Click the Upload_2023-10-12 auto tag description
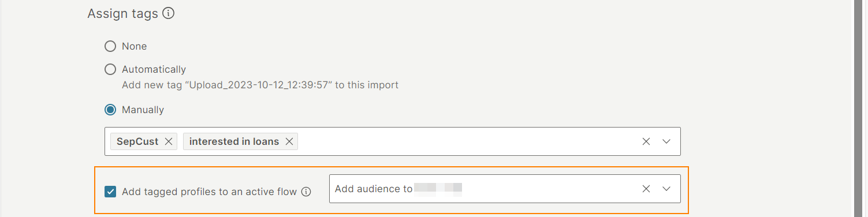This screenshot has width=868, height=217. 260,85
